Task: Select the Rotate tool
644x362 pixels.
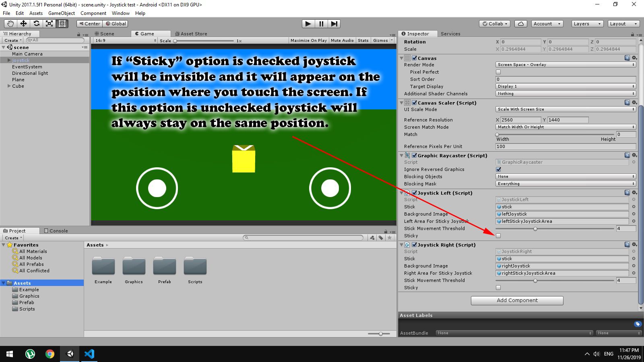Action: tap(36, 24)
